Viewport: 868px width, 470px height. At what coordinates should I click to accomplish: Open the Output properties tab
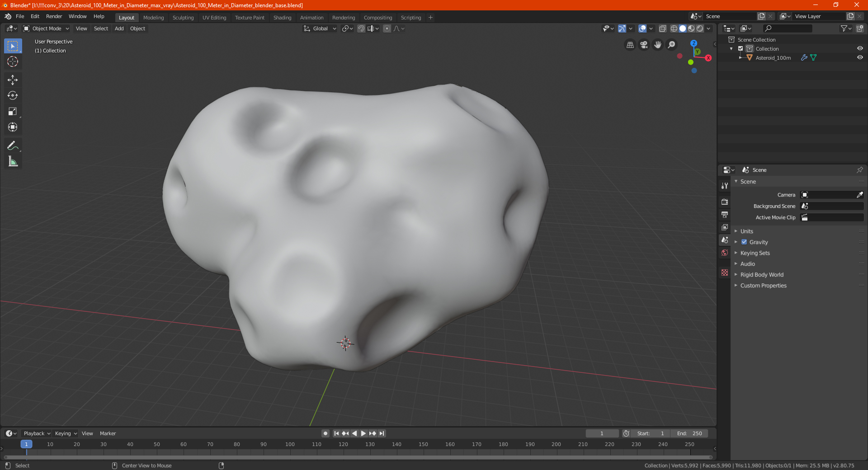725,214
